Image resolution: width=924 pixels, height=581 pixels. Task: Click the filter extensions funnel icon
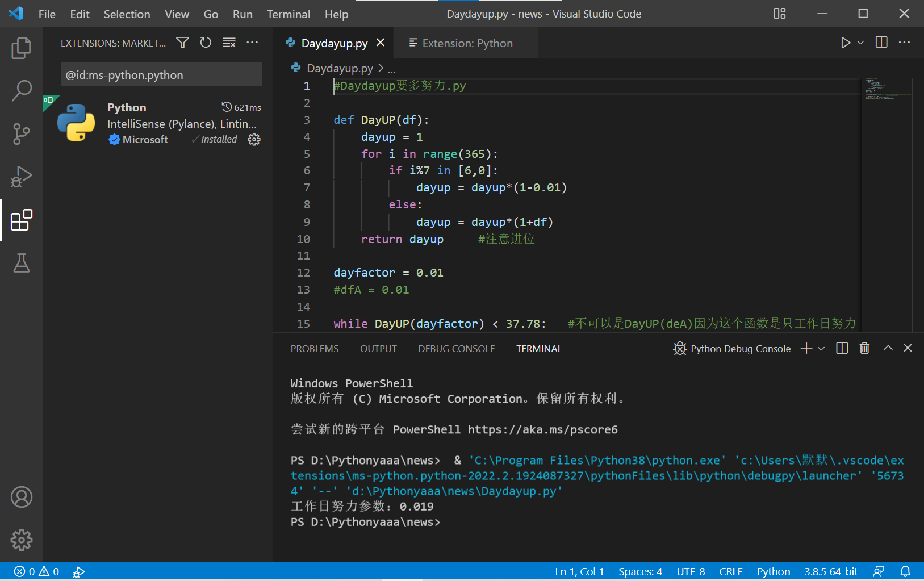coord(182,43)
